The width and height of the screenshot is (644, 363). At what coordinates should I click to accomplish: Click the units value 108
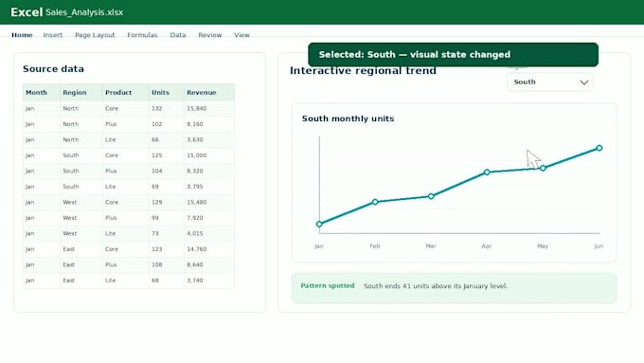tap(157, 264)
